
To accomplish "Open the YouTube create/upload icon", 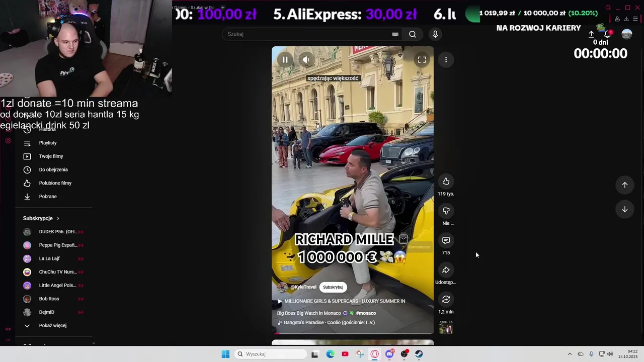I will point(591,34).
